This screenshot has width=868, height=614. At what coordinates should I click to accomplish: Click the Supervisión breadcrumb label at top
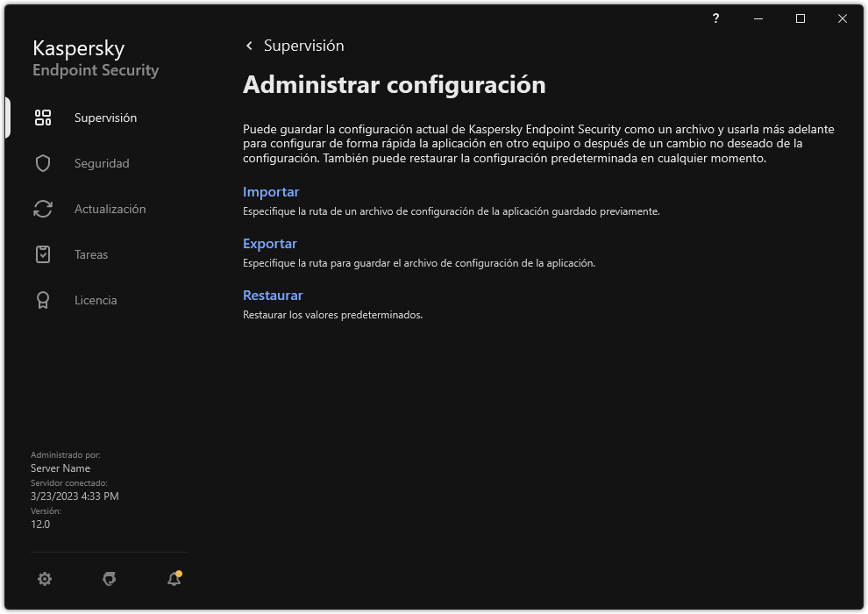pyautogui.click(x=304, y=45)
